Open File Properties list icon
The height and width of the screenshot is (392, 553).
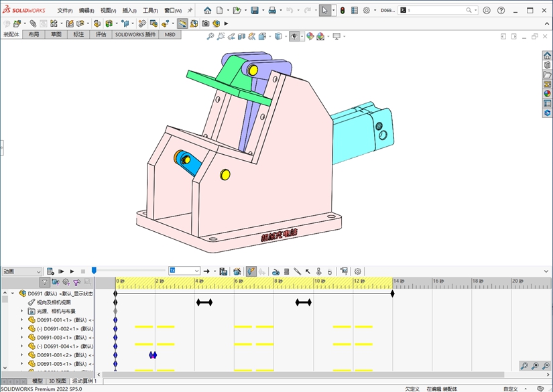tap(355, 11)
